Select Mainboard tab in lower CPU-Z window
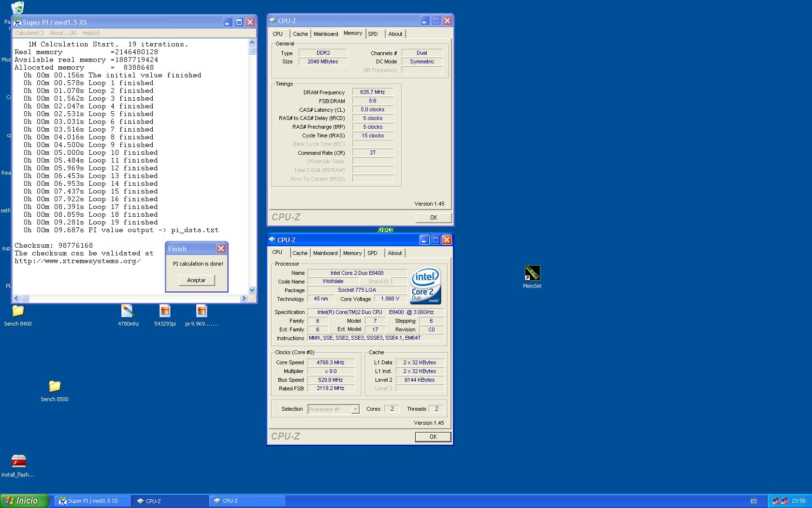This screenshot has width=812, height=508. click(x=325, y=253)
